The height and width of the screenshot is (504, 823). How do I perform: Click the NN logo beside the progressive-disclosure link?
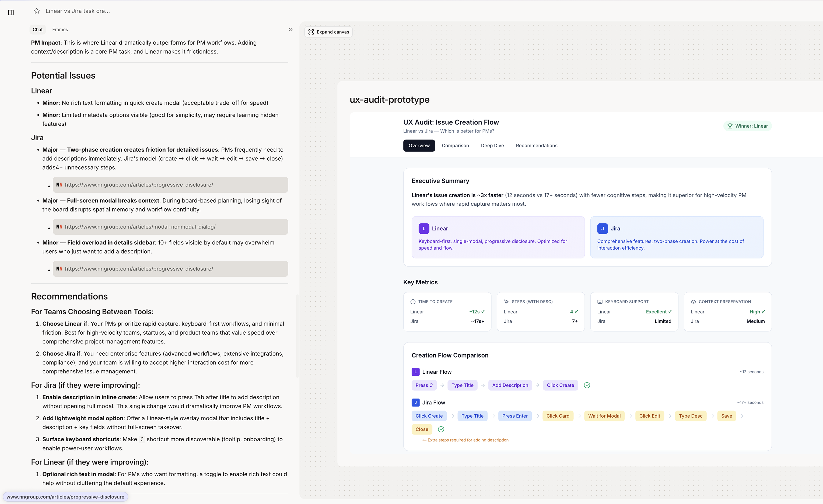[x=59, y=185]
